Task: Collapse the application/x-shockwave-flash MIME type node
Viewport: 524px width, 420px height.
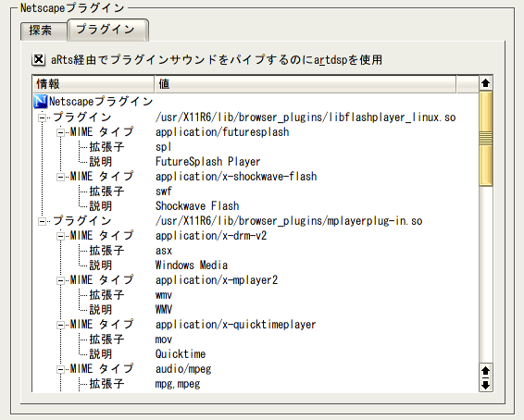Action: coord(60,177)
